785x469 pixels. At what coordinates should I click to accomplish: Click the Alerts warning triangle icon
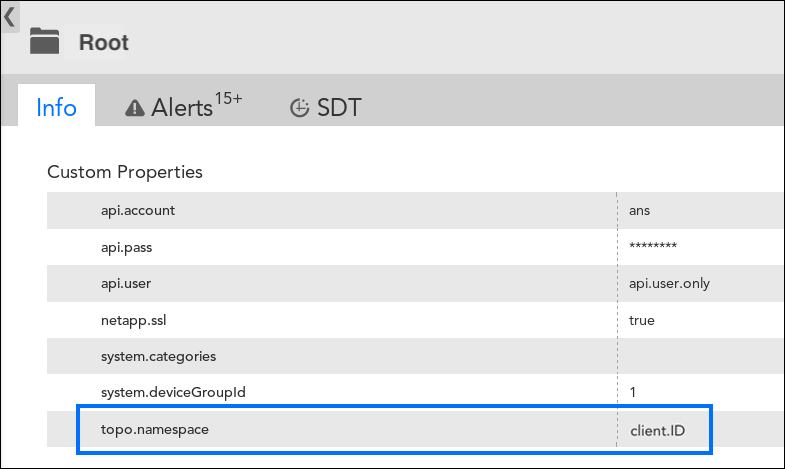click(135, 108)
